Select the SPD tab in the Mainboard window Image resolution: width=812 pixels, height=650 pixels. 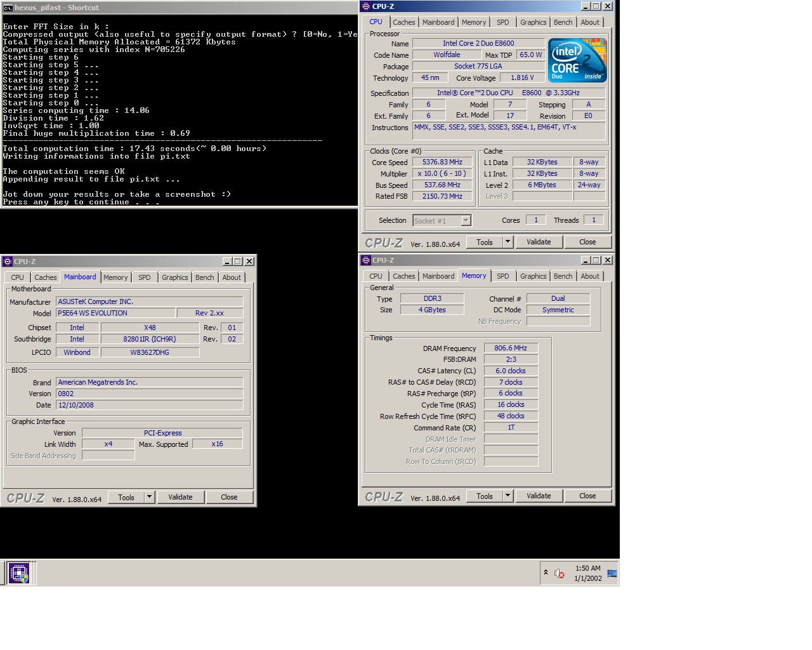tap(145, 277)
